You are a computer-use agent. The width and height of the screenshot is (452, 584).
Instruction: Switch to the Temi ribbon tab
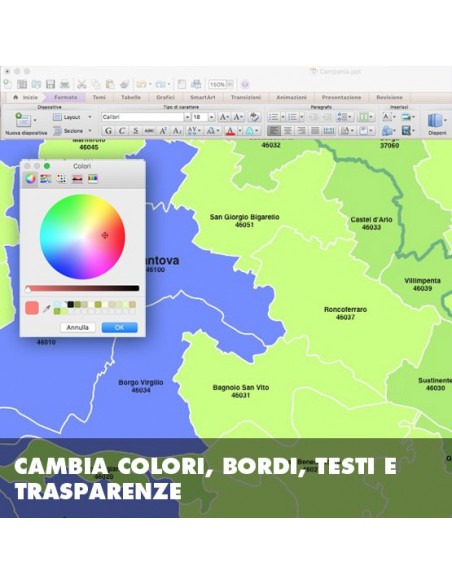point(99,97)
